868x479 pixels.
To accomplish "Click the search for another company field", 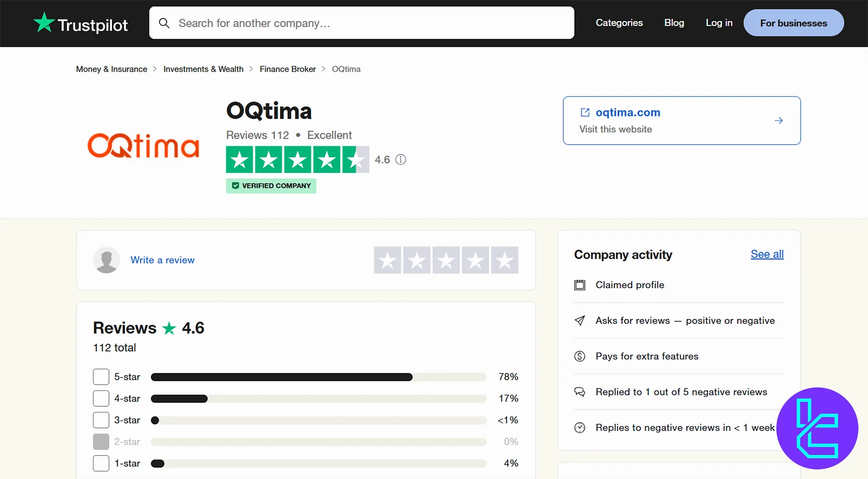I will 362,23.
